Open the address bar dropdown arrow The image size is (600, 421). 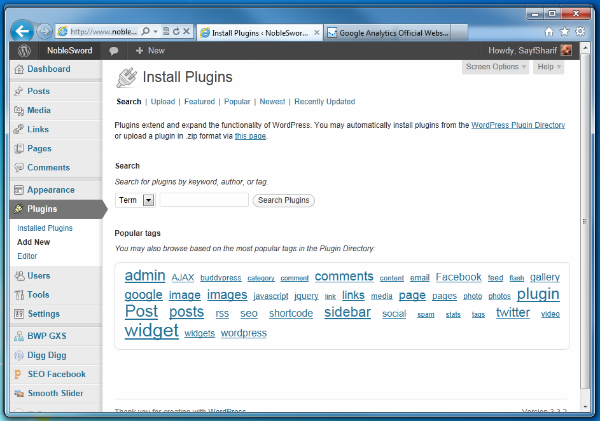point(156,31)
